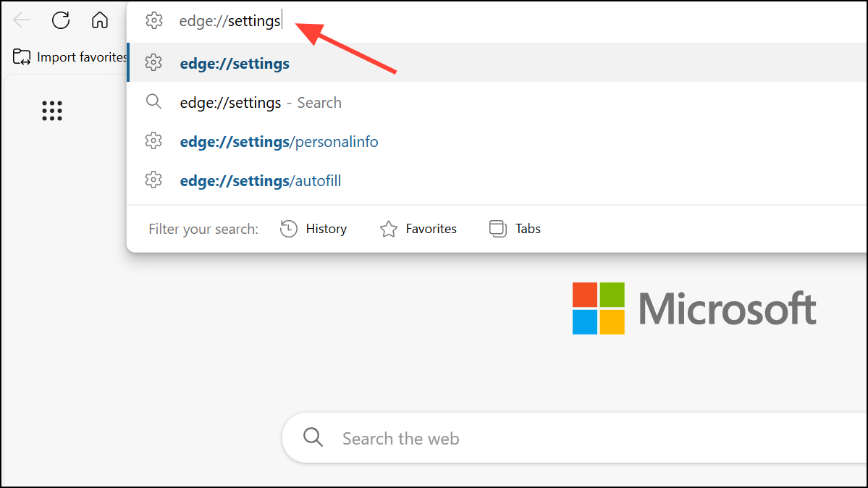Click the back navigation arrow
Image resolution: width=868 pixels, height=488 pixels.
(22, 20)
